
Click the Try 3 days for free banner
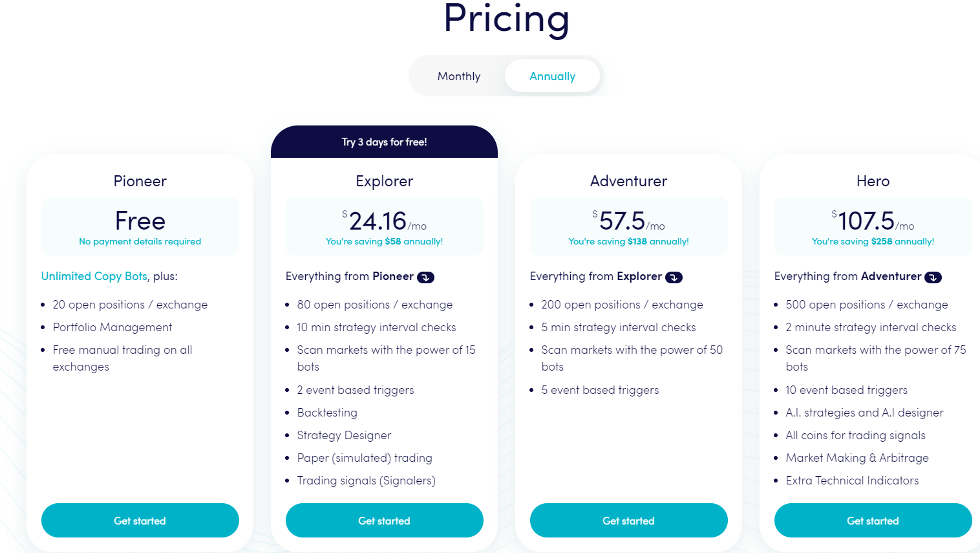click(x=384, y=142)
